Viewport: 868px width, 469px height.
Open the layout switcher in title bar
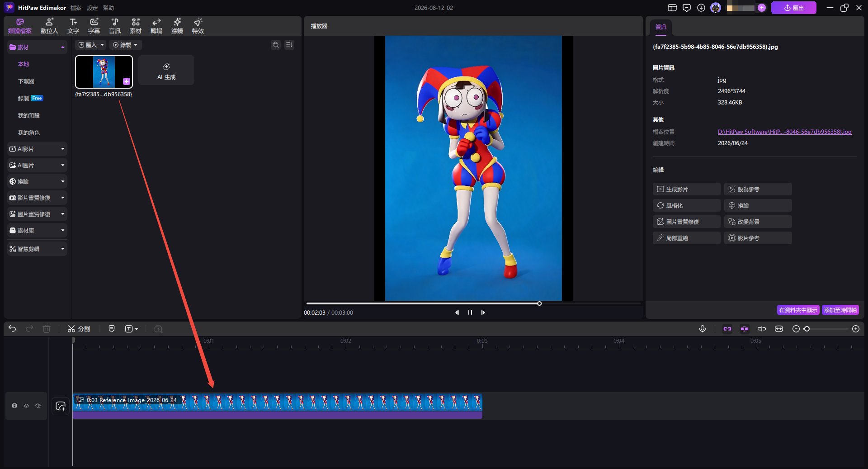tap(672, 8)
